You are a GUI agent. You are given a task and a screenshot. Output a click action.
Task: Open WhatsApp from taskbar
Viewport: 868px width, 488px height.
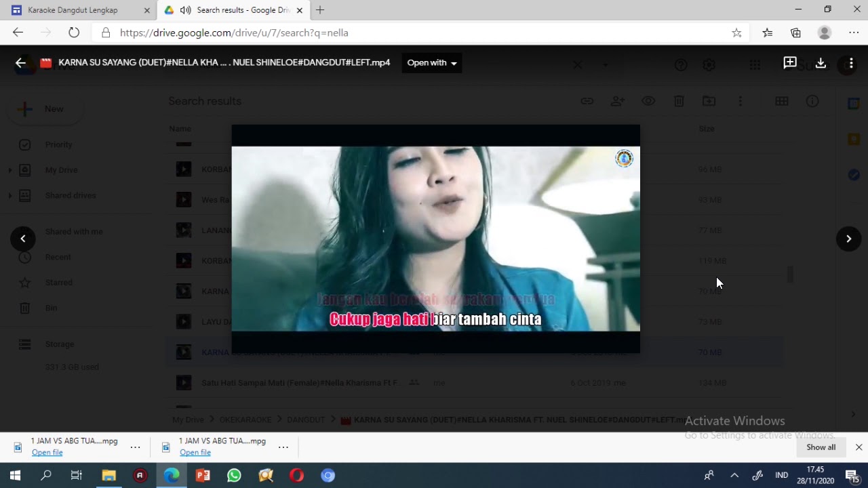(x=234, y=475)
